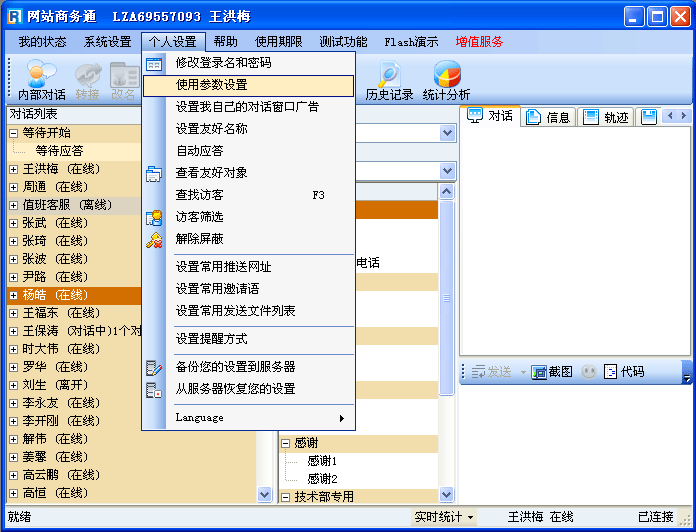Open 历史记录 history records
Image resolution: width=696 pixels, height=532 pixels.
coord(389,79)
